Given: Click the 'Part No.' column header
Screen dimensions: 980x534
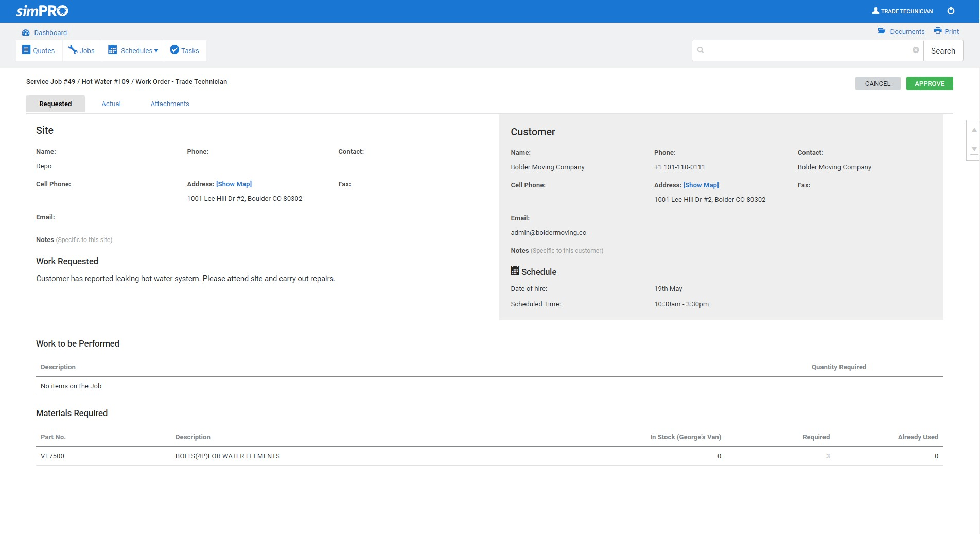Looking at the screenshot, I should point(53,437).
